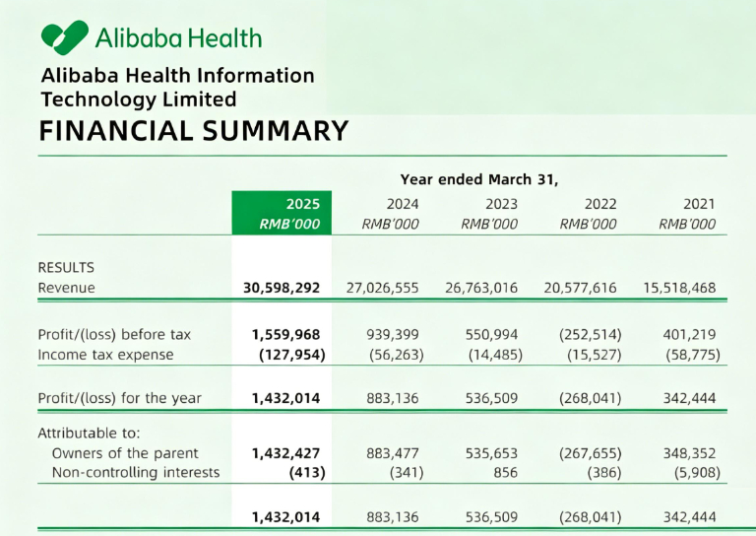Click the company name Alibaba Health Information Technology Limited

click(x=177, y=87)
